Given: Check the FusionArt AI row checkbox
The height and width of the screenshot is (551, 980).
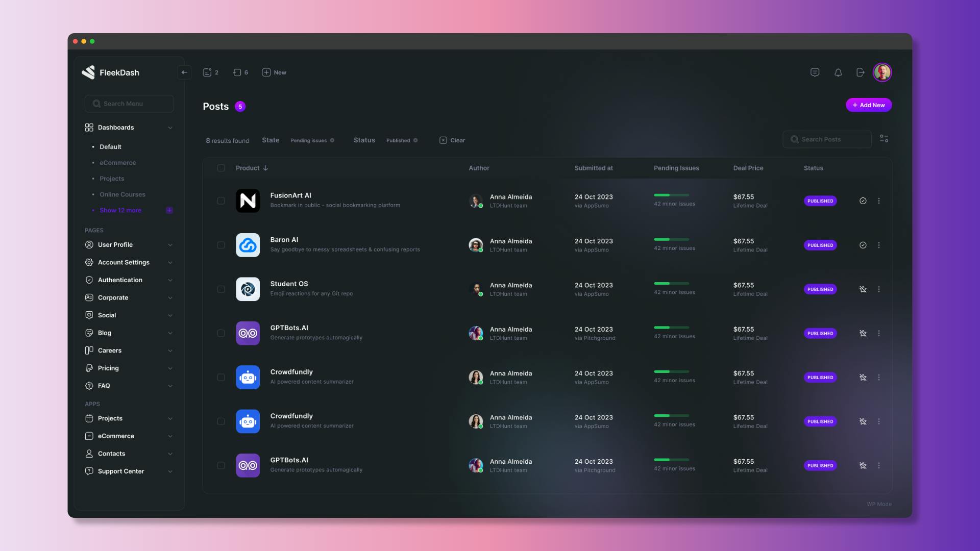Looking at the screenshot, I should tap(220, 201).
